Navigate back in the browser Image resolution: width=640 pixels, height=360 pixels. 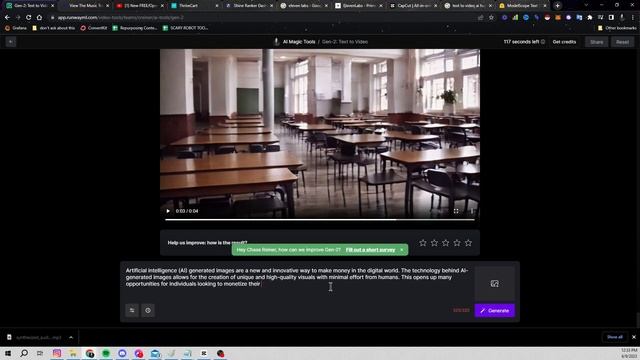(x=7, y=18)
